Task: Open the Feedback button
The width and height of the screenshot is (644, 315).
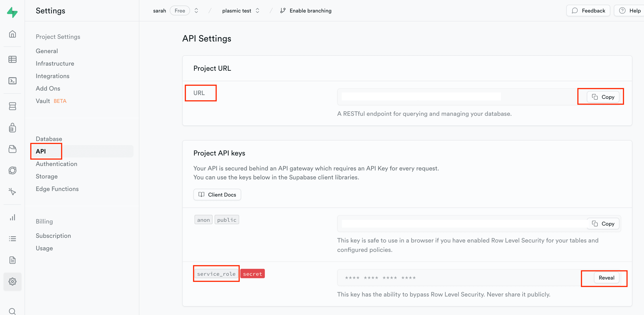Action: tap(588, 10)
